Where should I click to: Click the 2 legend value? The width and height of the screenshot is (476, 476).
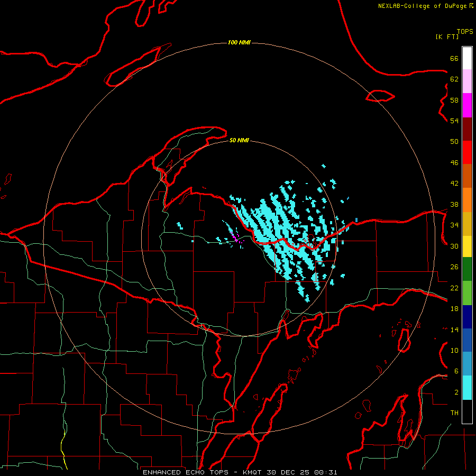(456, 392)
